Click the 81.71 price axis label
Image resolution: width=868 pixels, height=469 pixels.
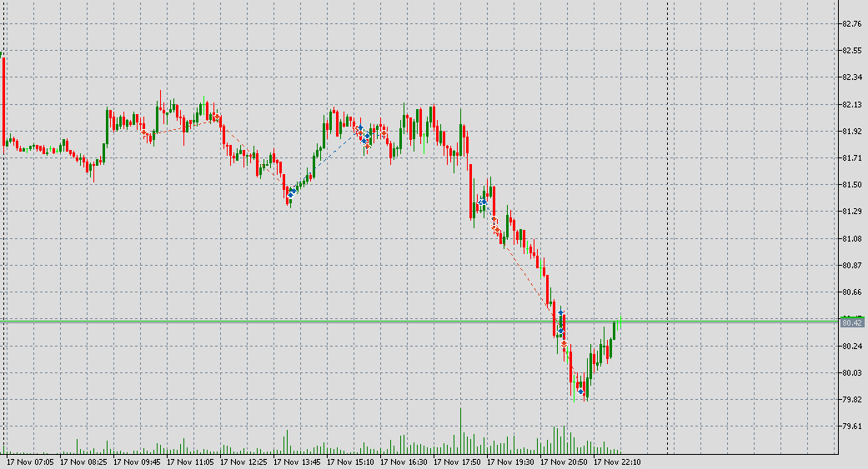pos(851,158)
